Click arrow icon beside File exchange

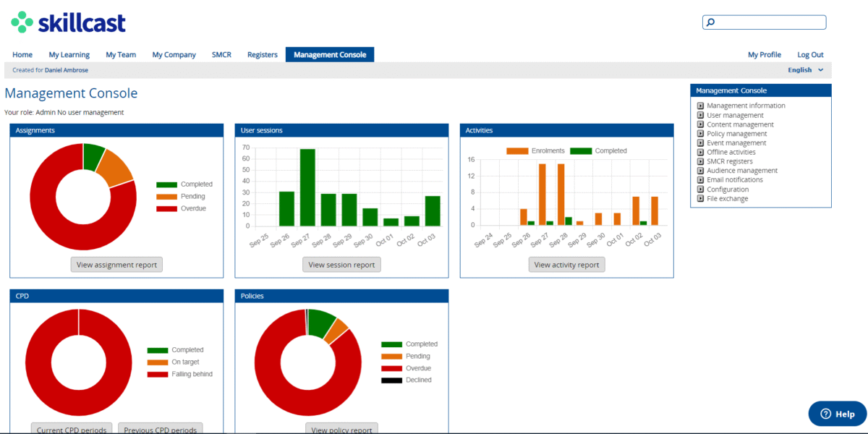tap(700, 199)
